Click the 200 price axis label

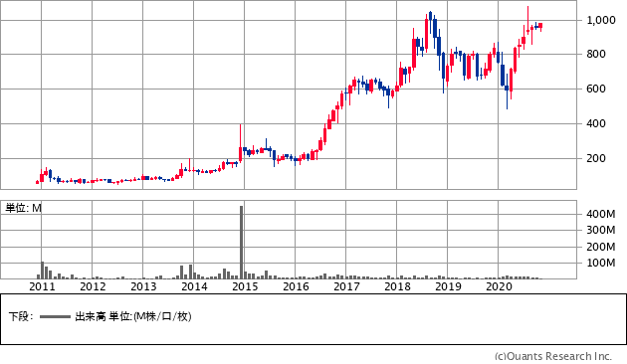click(x=596, y=158)
